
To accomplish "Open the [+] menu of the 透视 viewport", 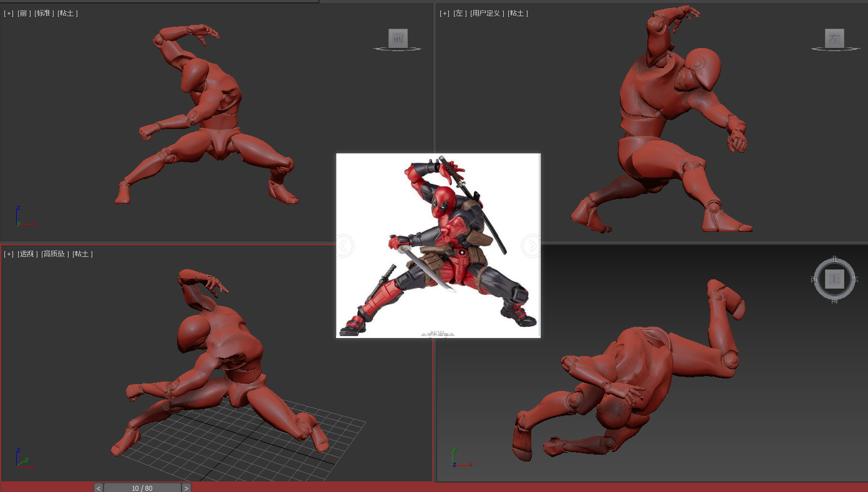I will pos(9,254).
